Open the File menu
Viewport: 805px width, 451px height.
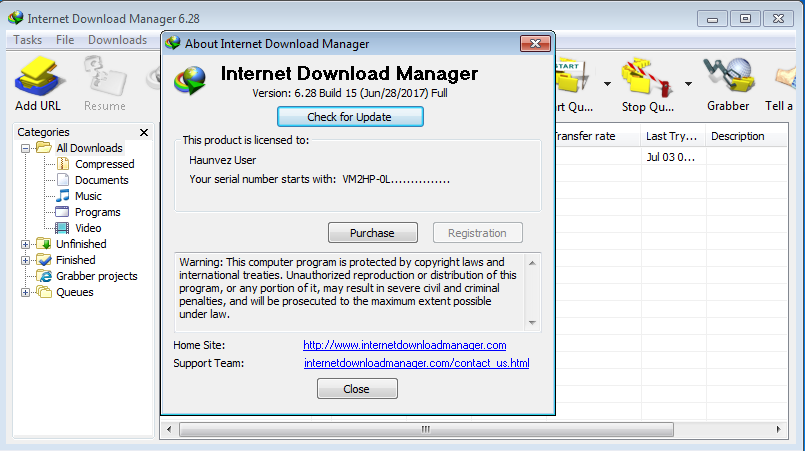[65, 40]
